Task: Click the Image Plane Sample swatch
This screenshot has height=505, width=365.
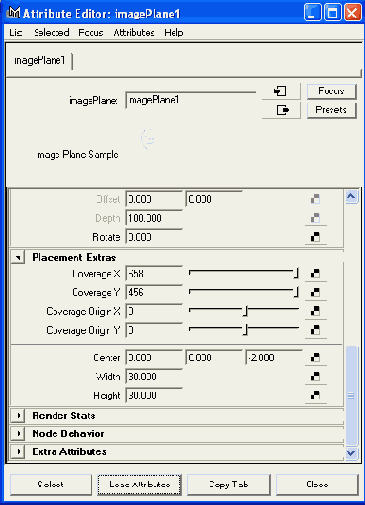Action: click(x=148, y=139)
